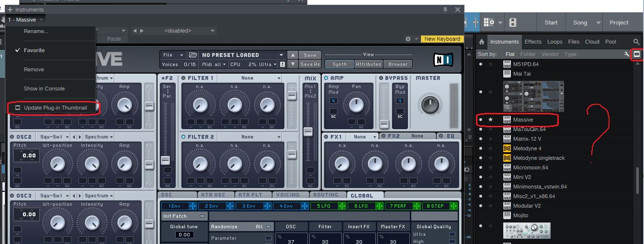This screenshot has height=244, width=644.
Task: Open OSC2 Squ-SwI wavetable dropdown
Action: tap(53, 137)
